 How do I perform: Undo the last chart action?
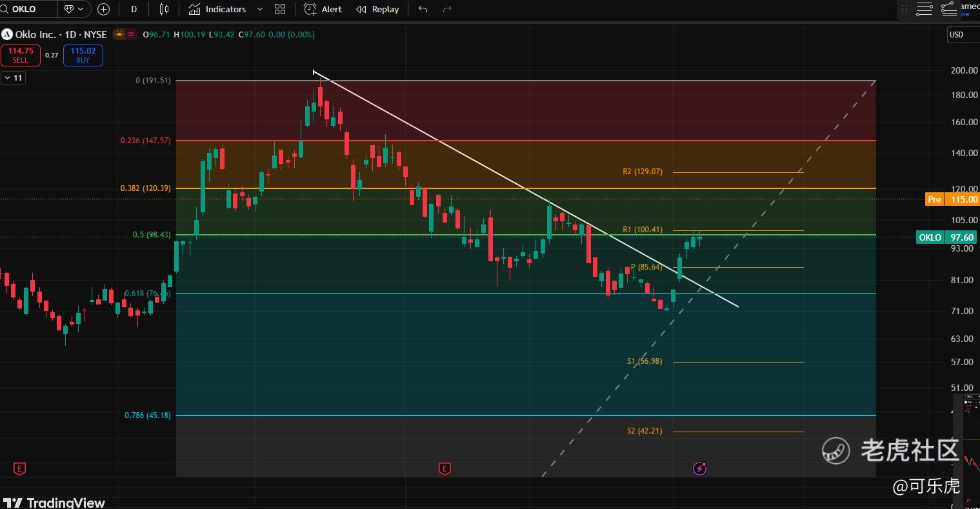click(x=423, y=9)
